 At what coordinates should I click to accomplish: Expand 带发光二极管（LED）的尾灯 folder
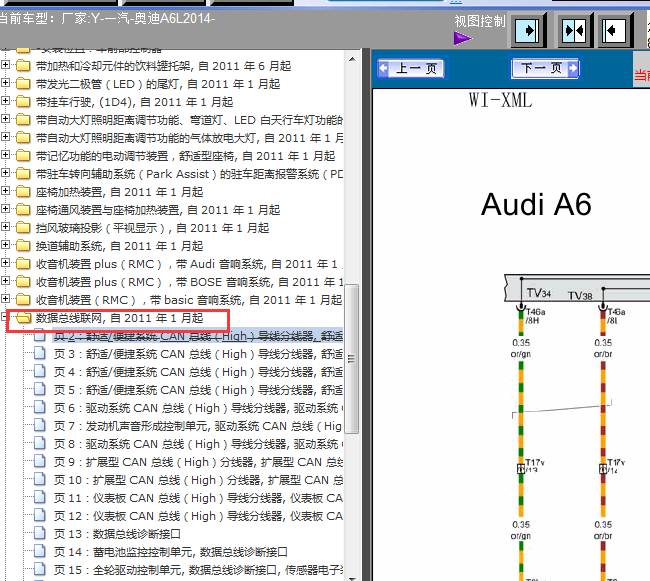coord(5,83)
